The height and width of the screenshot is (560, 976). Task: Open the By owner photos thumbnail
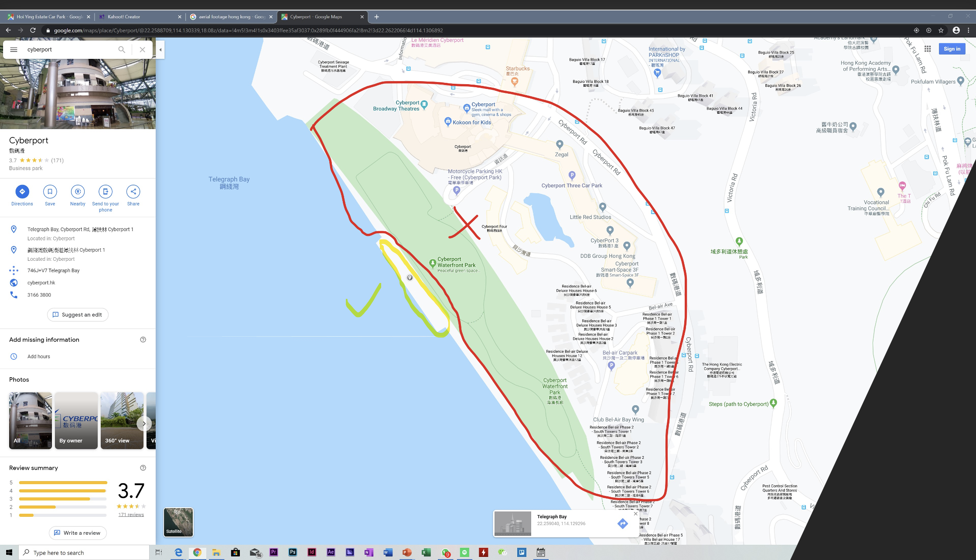pyautogui.click(x=76, y=420)
